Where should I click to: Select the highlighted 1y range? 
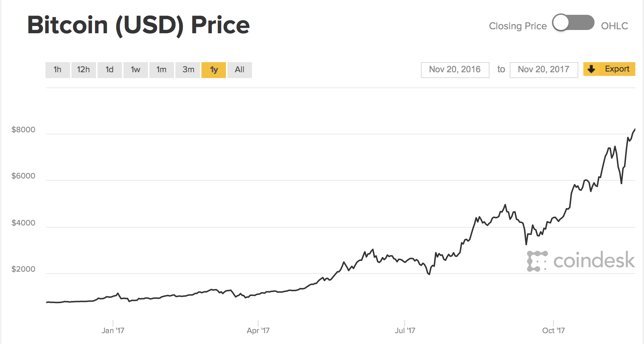point(214,70)
